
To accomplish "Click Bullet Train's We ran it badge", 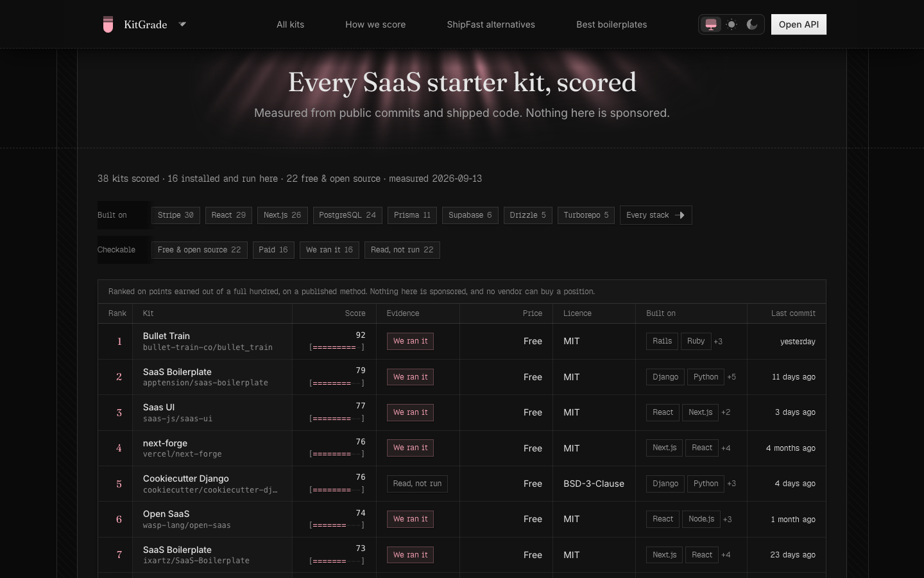I will (410, 341).
